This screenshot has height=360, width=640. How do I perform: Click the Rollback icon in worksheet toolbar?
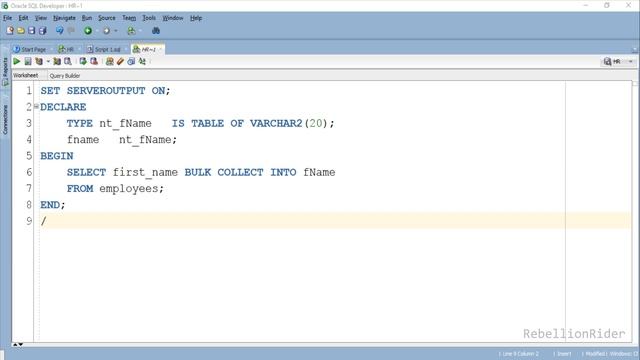[x=94, y=62]
